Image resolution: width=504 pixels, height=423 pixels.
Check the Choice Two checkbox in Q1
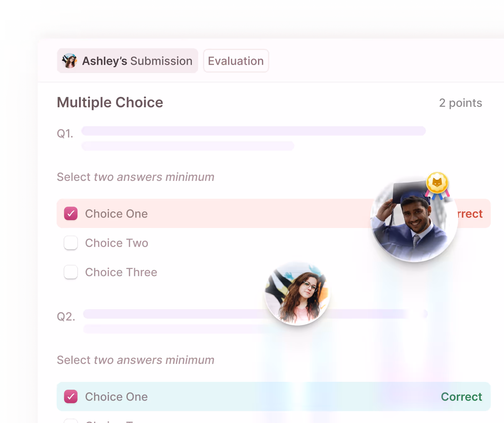[x=71, y=243]
